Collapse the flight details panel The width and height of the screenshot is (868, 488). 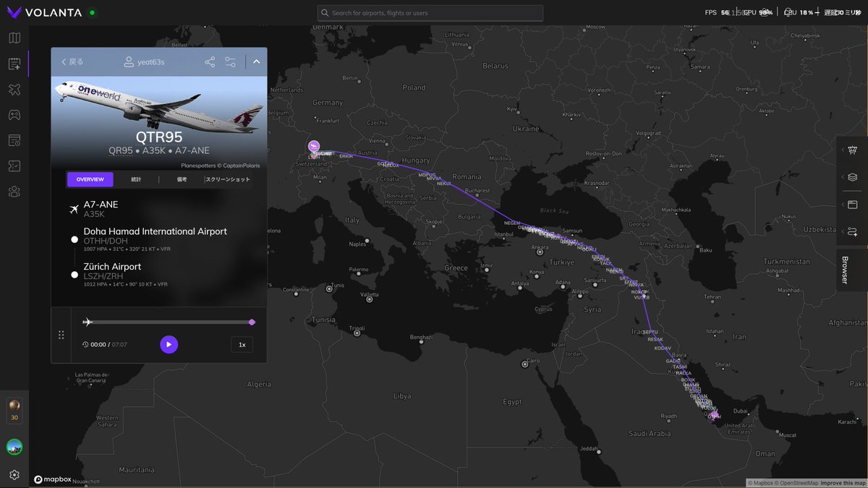(256, 62)
